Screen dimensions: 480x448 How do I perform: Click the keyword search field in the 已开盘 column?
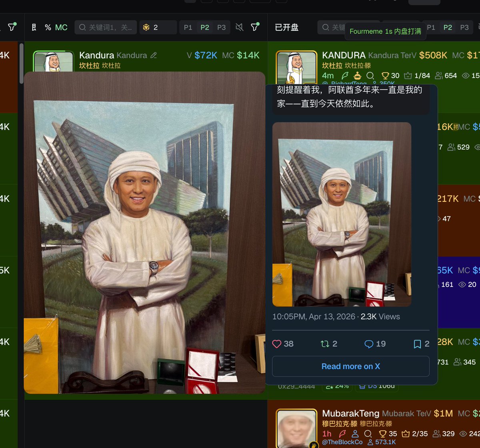click(x=332, y=27)
